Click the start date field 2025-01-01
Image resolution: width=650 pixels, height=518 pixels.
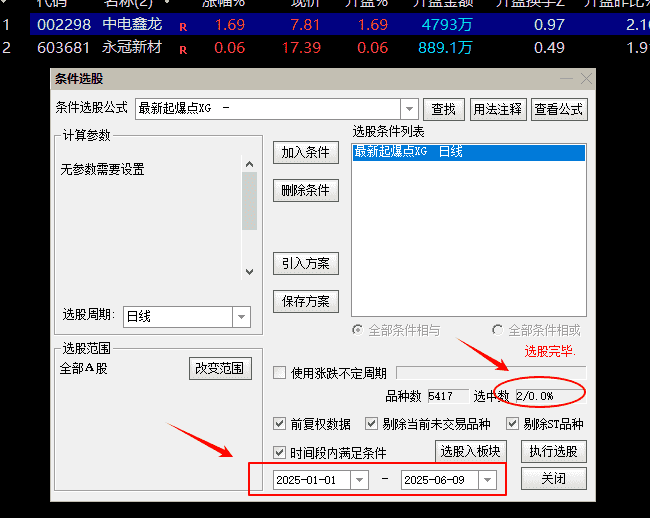312,480
